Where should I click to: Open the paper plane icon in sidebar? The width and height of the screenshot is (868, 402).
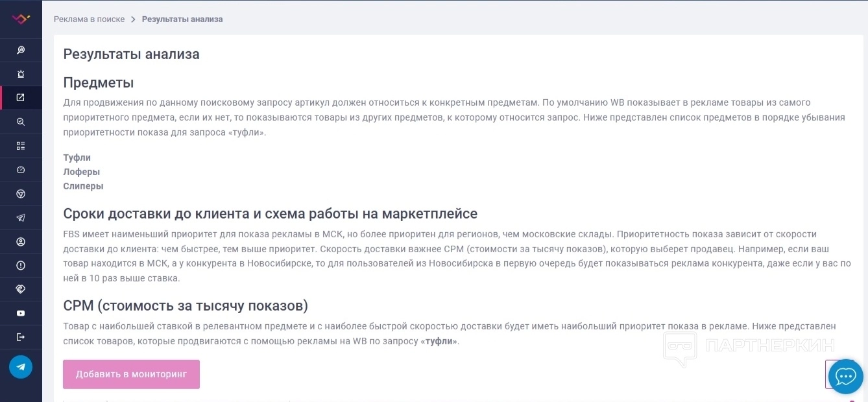point(21,218)
